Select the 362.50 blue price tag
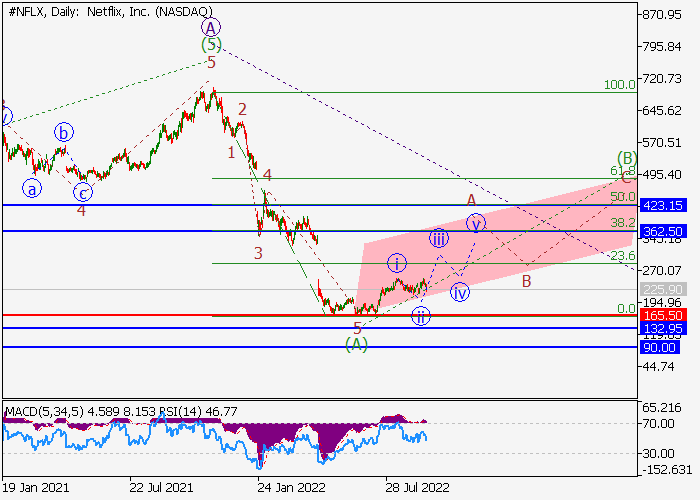 (x=663, y=231)
